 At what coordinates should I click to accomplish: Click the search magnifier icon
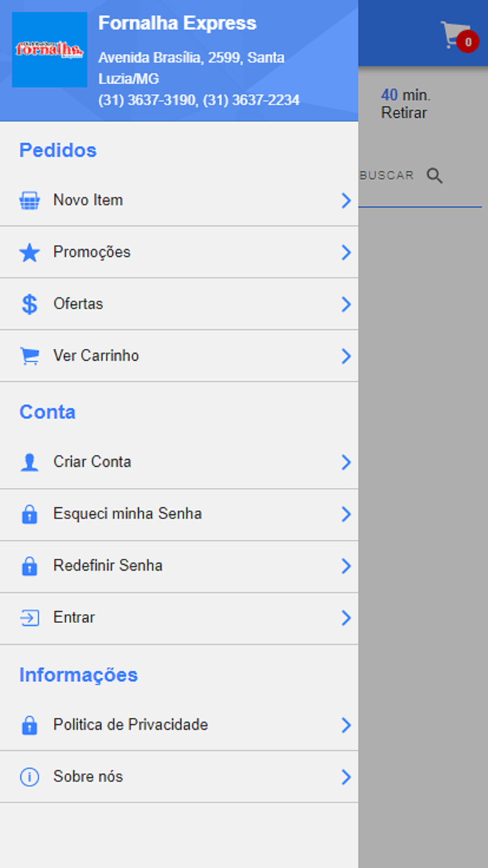tap(434, 176)
